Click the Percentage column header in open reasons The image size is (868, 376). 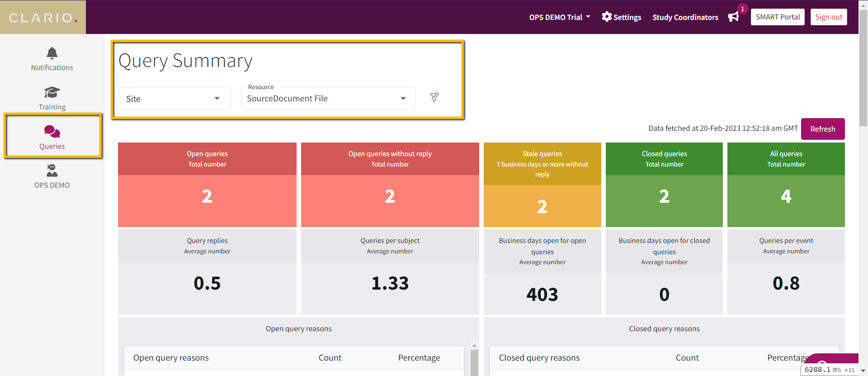[x=419, y=358]
